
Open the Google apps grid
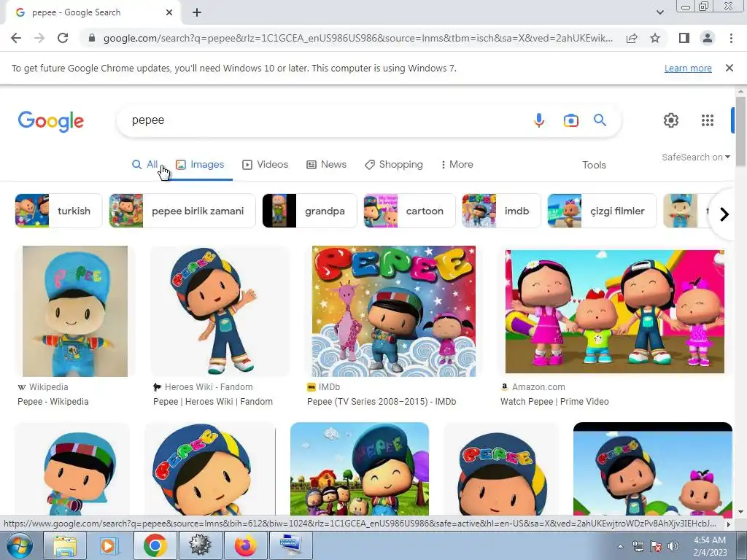click(x=708, y=120)
